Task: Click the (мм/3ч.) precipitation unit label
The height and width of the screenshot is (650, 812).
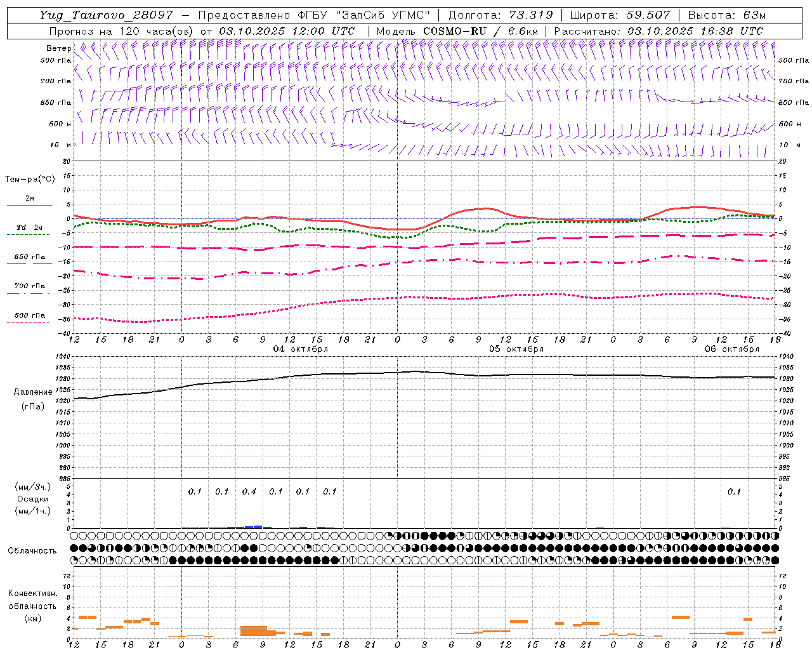Action: [x=32, y=487]
